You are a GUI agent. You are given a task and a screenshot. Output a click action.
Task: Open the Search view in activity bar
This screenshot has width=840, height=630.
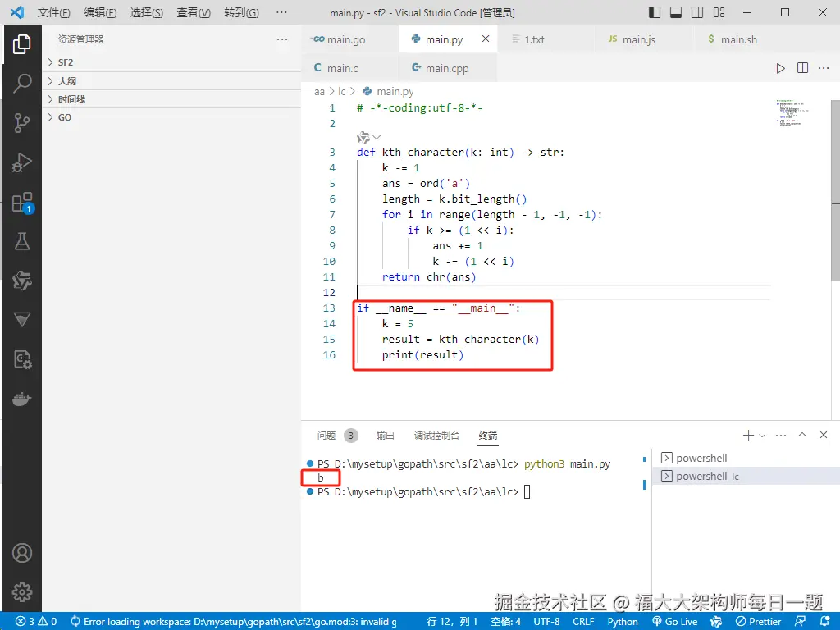22,83
